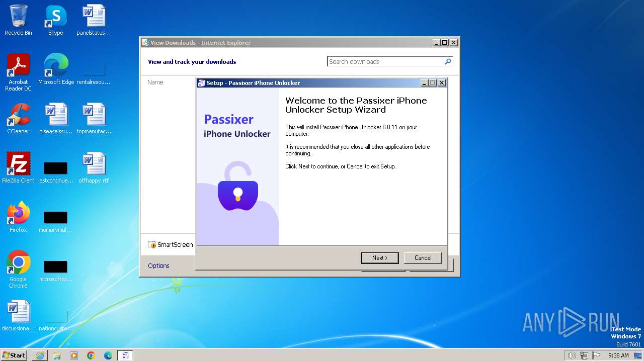Close the Passixer Setup window
Image resolution: width=644 pixels, height=362 pixels.
(x=442, y=83)
